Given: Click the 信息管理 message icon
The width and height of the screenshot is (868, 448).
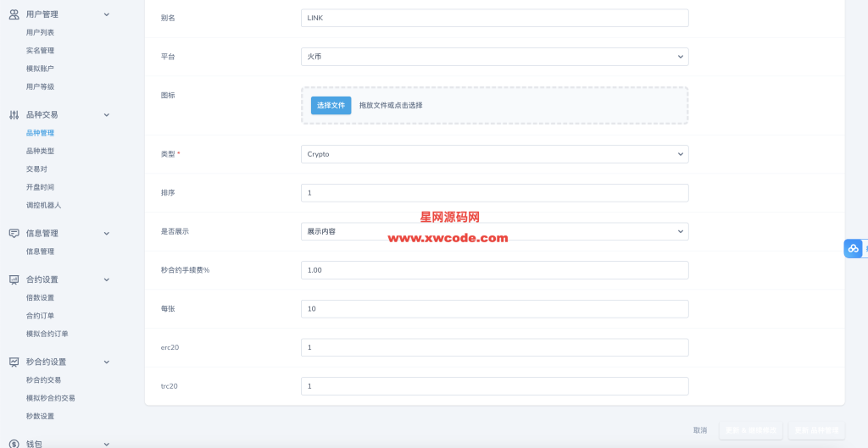Looking at the screenshot, I should click(x=14, y=233).
